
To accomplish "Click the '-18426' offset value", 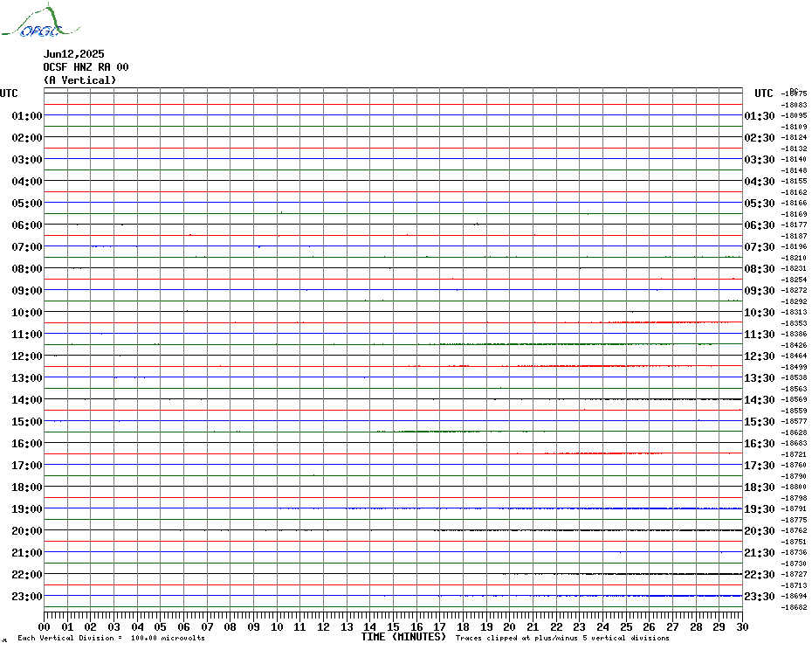I will [x=794, y=345].
